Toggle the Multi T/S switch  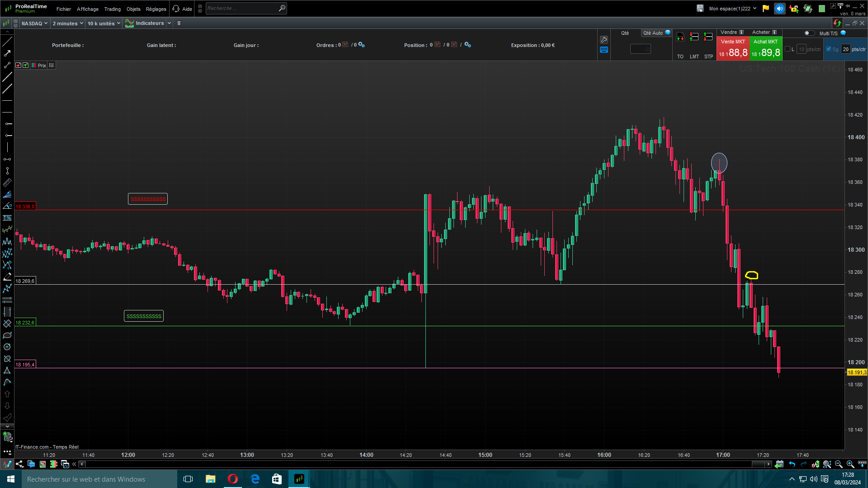tap(809, 33)
